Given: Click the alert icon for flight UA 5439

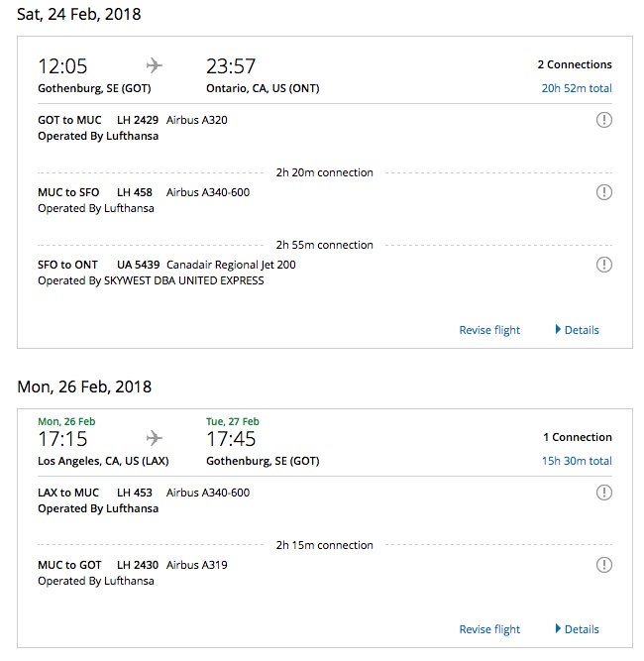Looking at the screenshot, I should [604, 265].
